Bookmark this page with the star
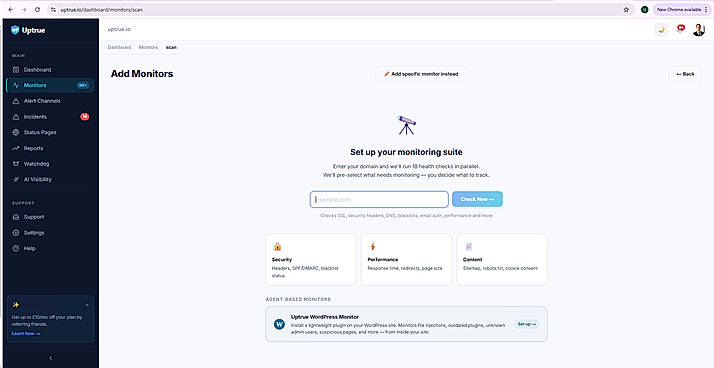 click(626, 10)
